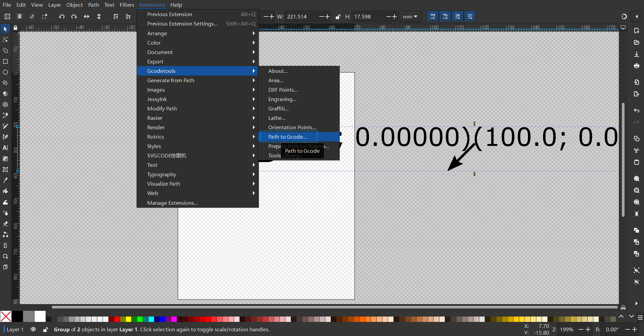This screenshot has width=644, height=336.
Task: Select the Eraser tool
Action: pyautogui.click(x=5, y=224)
